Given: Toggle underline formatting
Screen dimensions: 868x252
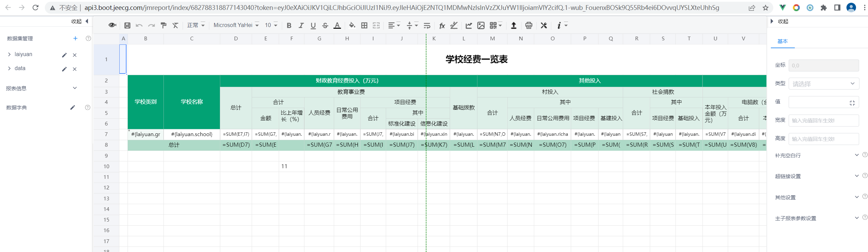Looking at the screenshot, I should [313, 25].
